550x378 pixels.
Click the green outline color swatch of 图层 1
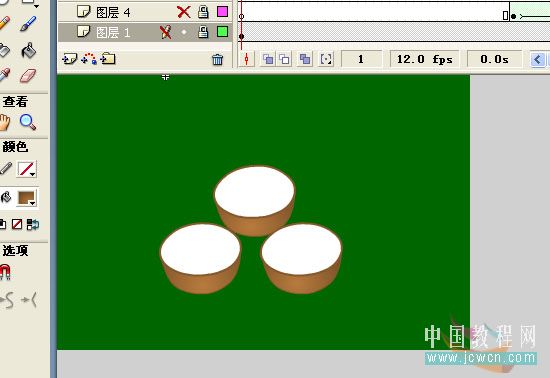click(222, 32)
